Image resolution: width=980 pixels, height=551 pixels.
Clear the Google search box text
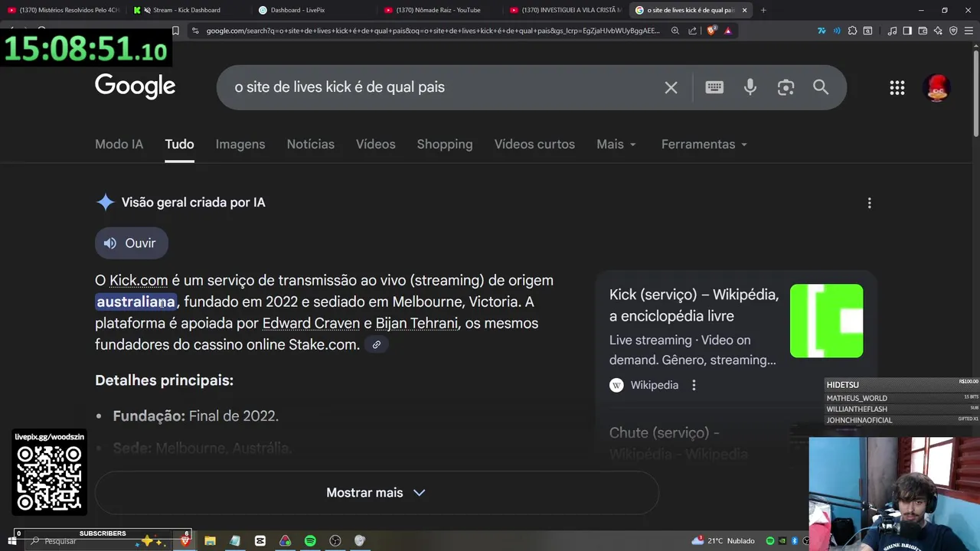tap(671, 87)
